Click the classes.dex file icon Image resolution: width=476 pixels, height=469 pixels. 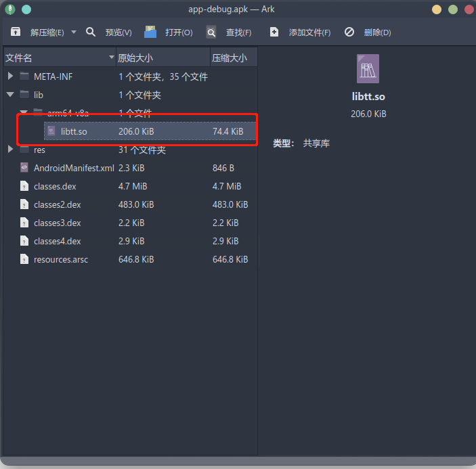(x=24, y=186)
